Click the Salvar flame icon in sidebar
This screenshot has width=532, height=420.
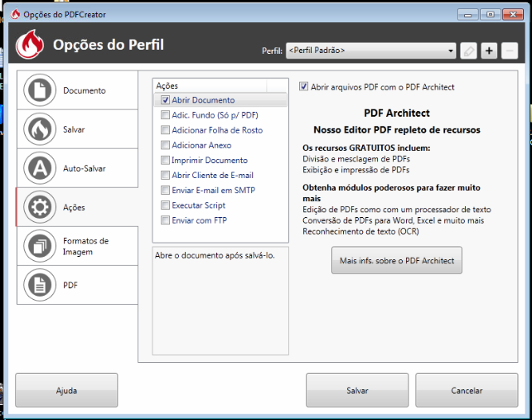pyautogui.click(x=40, y=129)
